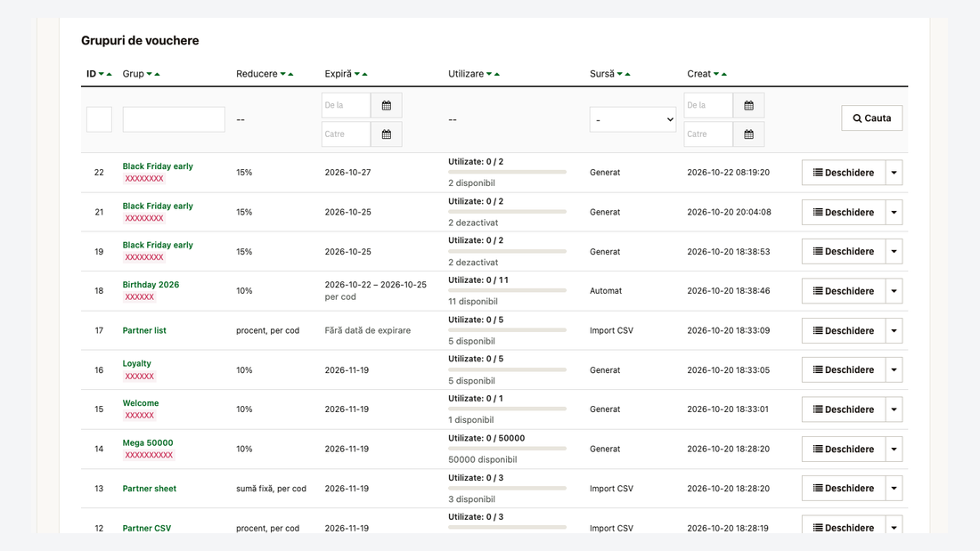980x551 pixels.
Task: Click the Expiră 'Catre' date field
Action: 347,134
